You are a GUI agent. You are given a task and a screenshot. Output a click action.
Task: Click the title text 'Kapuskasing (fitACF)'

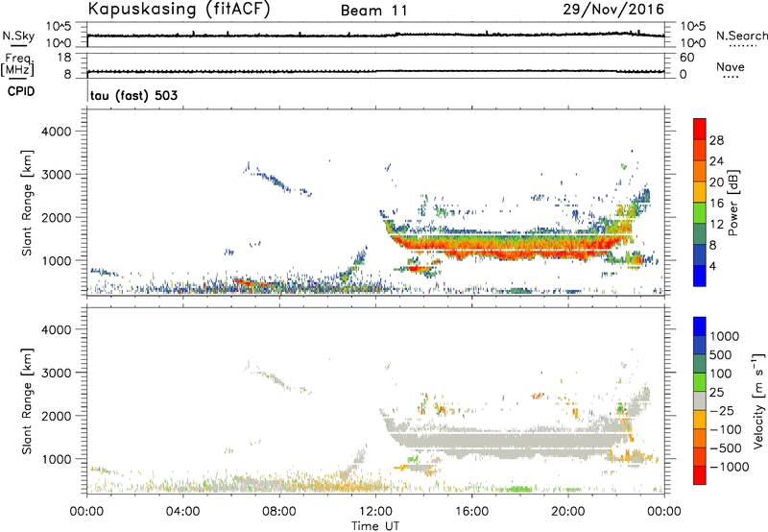coord(179,10)
